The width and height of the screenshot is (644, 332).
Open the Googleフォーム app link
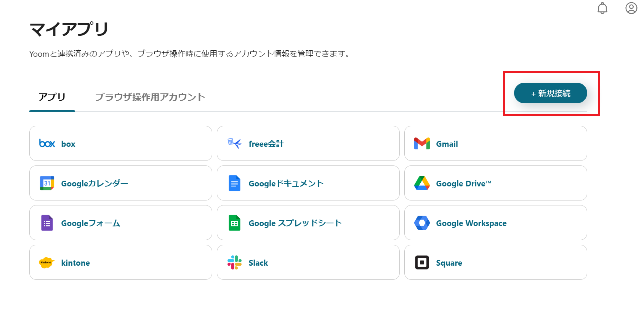91,223
